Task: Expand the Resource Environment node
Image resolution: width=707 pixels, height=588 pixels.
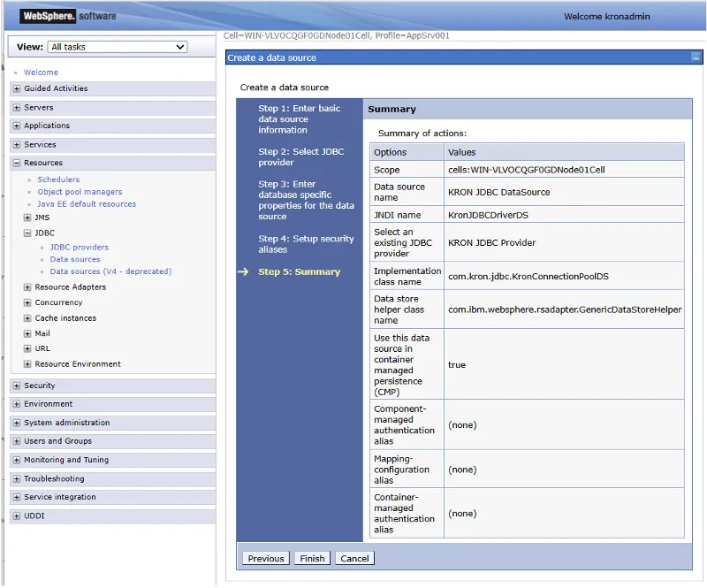Action: pyautogui.click(x=27, y=363)
